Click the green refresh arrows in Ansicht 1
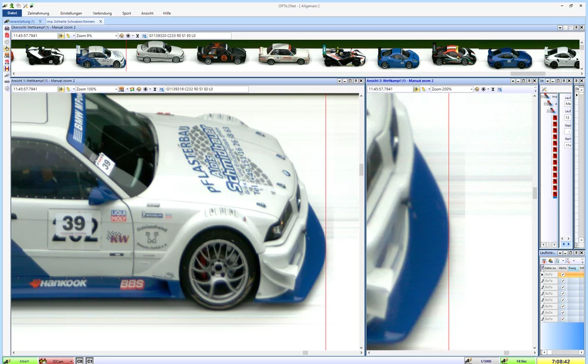This screenshot has width=588, height=364. tap(132, 89)
